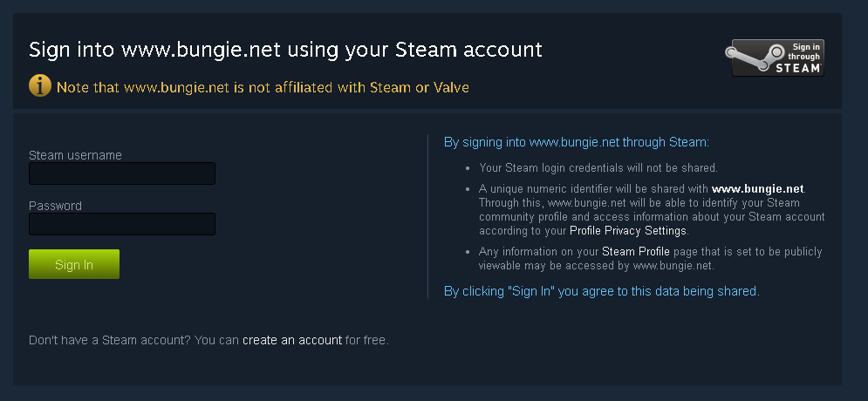Click the yellow not-affiliated-with-Steam note text
This screenshot has height=401, width=868.
point(263,87)
